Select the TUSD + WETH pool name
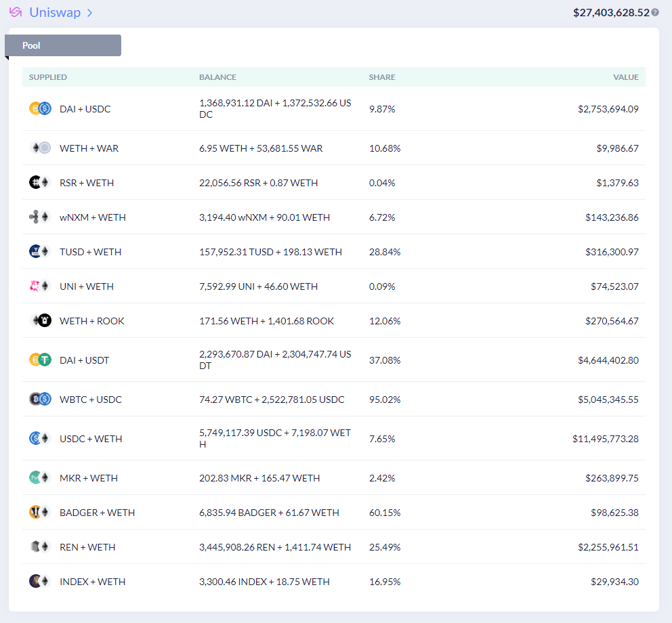Image resolution: width=672 pixels, height=623 pixels. [90, 252]
